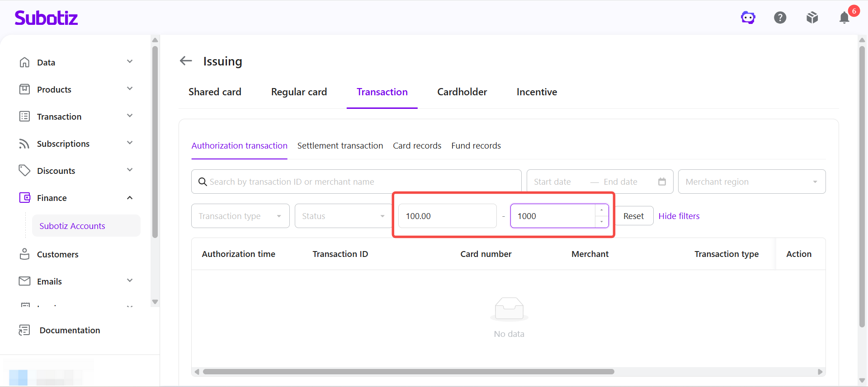Select the Transaction tab under Issuing
The image size is (868, 387).
[x=382, y=92]
